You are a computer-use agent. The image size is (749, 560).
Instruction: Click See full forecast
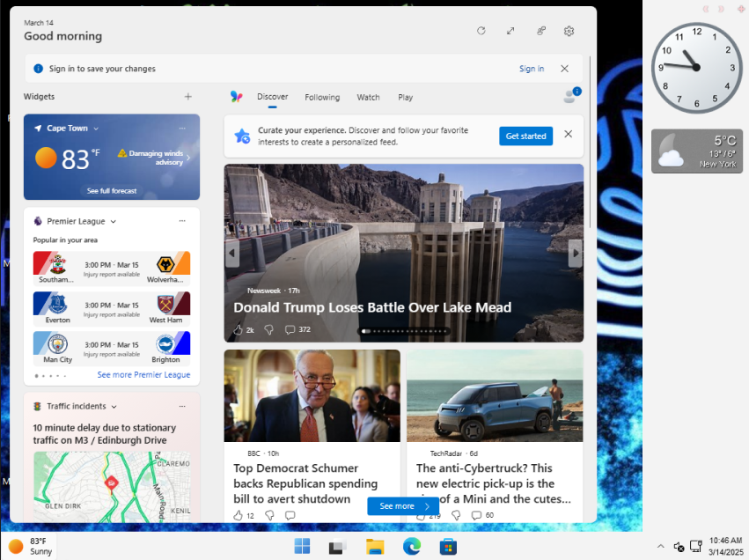[112, 191]
